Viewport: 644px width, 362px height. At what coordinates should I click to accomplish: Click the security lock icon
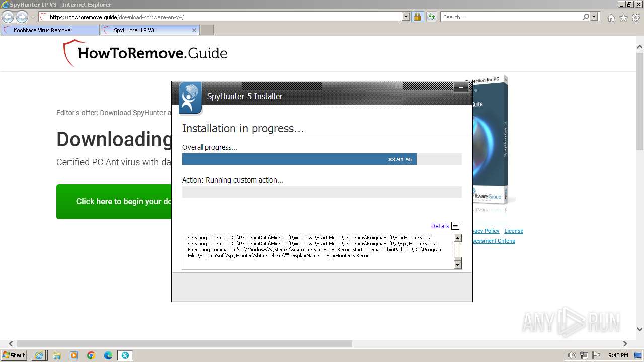(x=417, y=17)
